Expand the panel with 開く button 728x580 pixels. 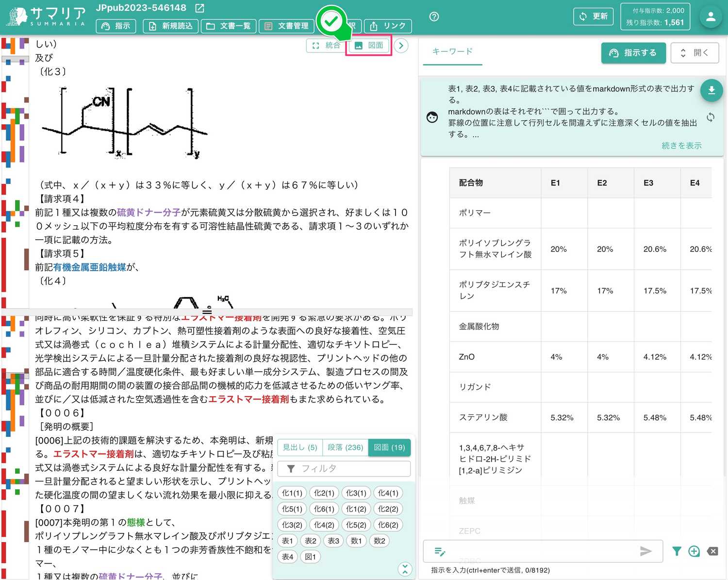(x=695, y=53)
